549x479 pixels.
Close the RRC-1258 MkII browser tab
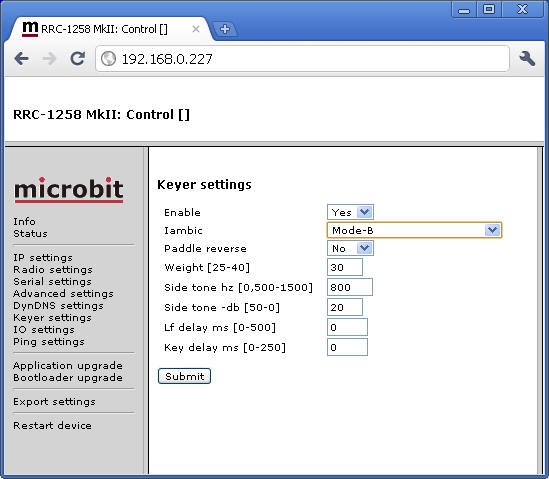[x=196, y=29]
